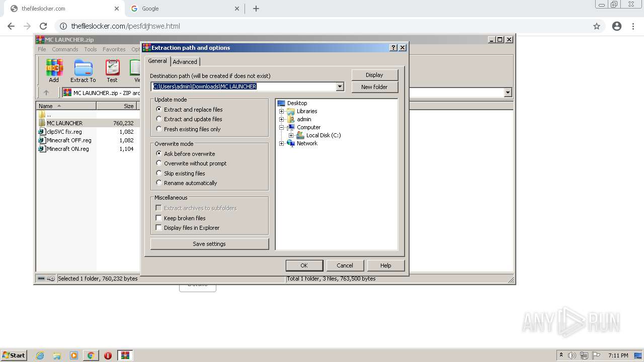Click the Local Disk (C:) drive icon

[x=300, y=135]
